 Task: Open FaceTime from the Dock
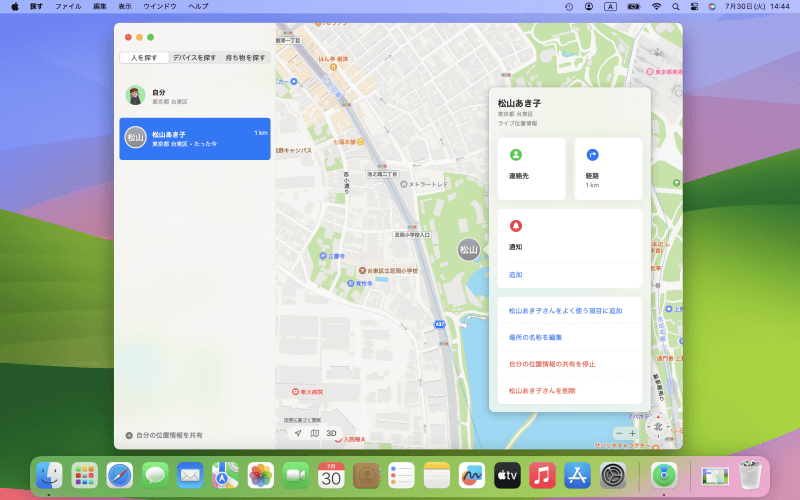pyautogui.click(x=296, y=476)
